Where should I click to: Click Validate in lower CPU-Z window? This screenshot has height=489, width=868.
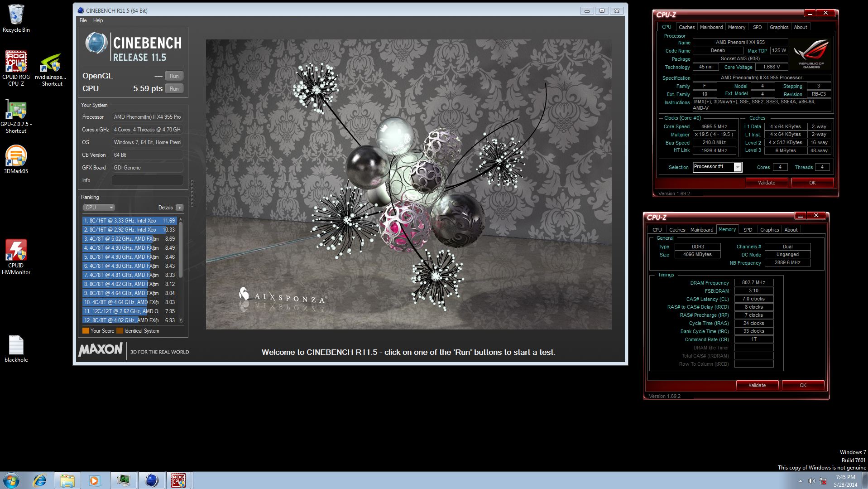[757, 385]
